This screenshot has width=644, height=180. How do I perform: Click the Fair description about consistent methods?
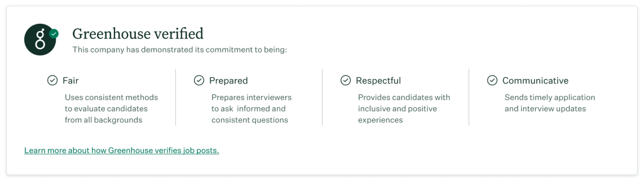111,109
